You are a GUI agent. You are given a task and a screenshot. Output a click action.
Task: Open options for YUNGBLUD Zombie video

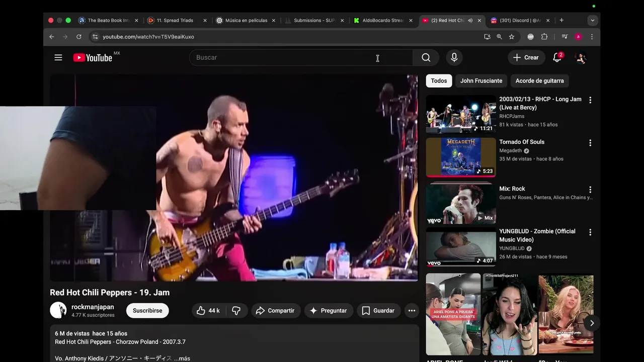(x=590, y=232)
